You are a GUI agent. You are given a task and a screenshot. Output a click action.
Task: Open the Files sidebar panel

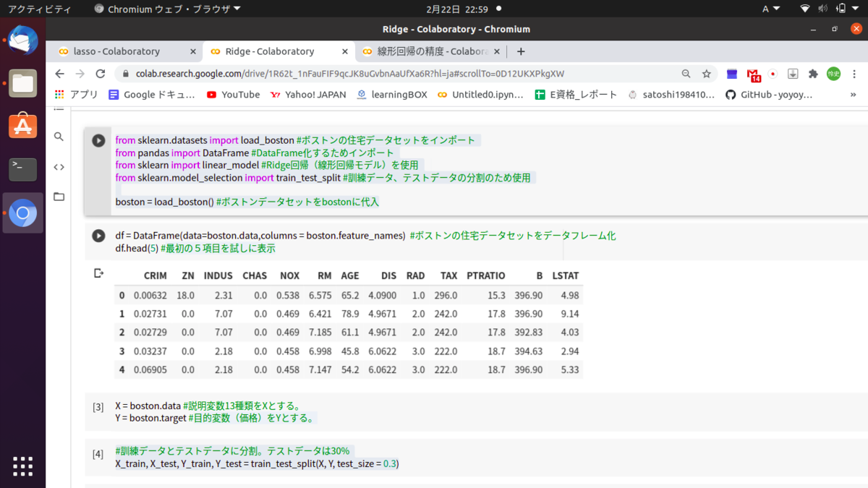click(x=59, y=197)
